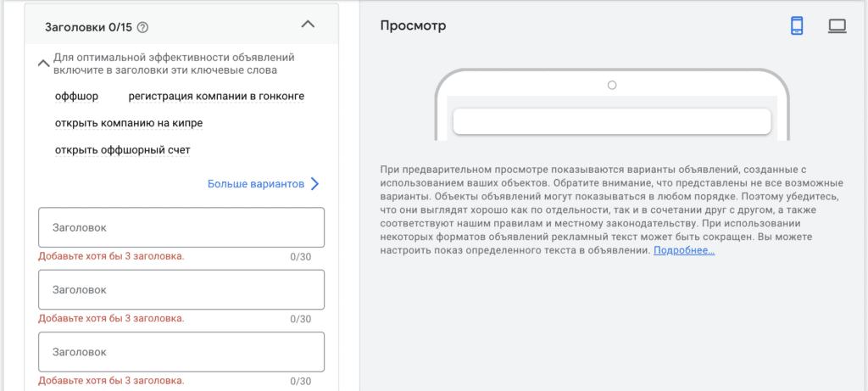Click the hint text about ключевые слова
This screenshot has height=391, width=868.
(x=174, y=64)
